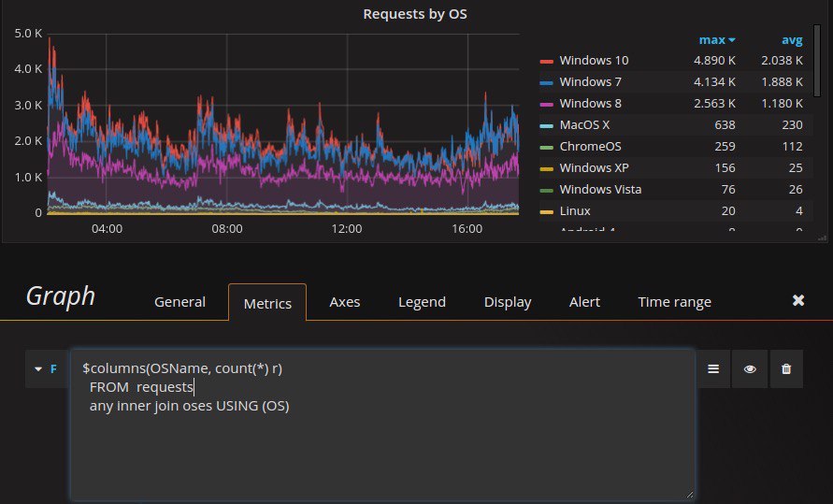Open the Alert tab

click(x=584, y=302)
